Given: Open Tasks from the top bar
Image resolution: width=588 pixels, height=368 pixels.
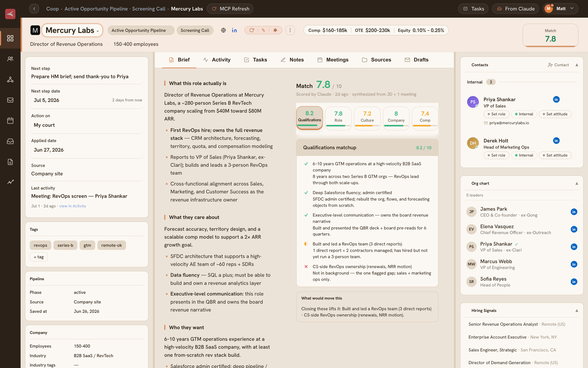Looking at the screenshot, I should 473,9.
